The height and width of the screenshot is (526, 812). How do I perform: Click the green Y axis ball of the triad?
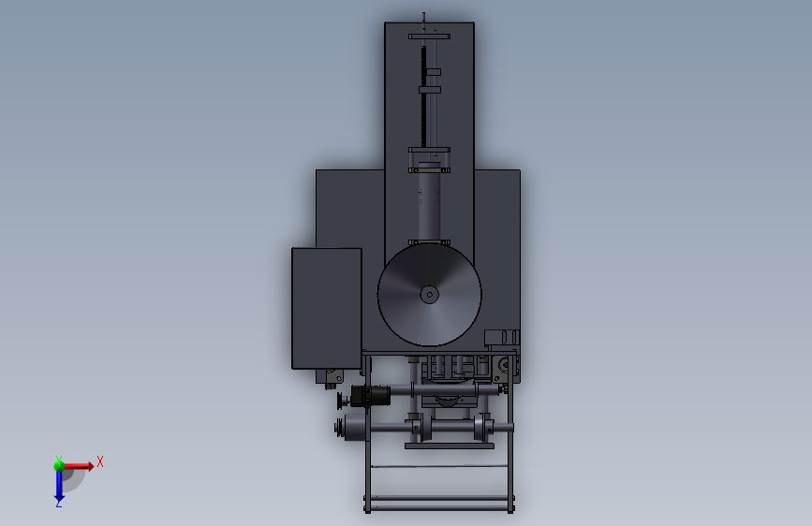point(59,466)
